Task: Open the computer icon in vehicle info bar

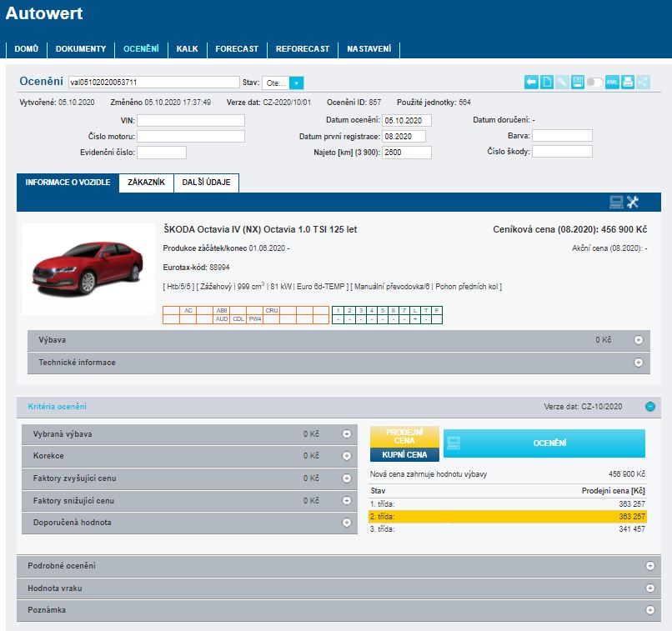Action: coord(616,203)
